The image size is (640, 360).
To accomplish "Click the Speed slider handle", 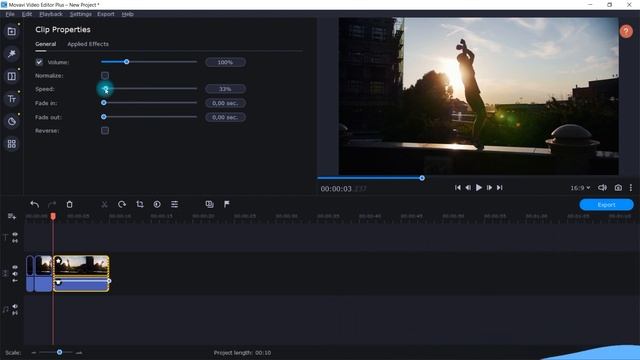I will tap(106, 88).
